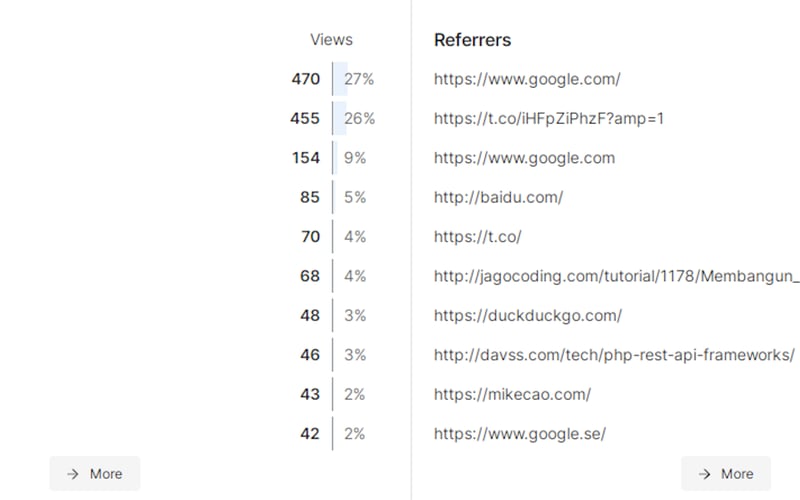
Task: Click the left More button
Action: 95,474
